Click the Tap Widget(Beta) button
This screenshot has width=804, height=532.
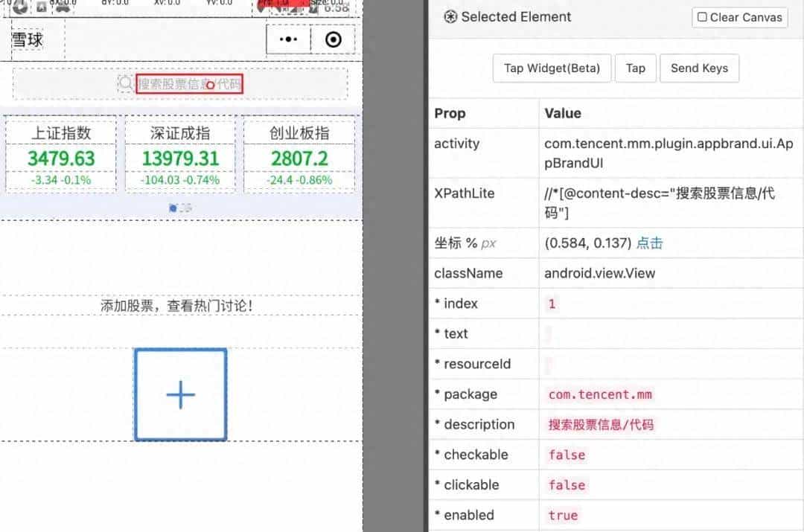click(x=552, y=68)
